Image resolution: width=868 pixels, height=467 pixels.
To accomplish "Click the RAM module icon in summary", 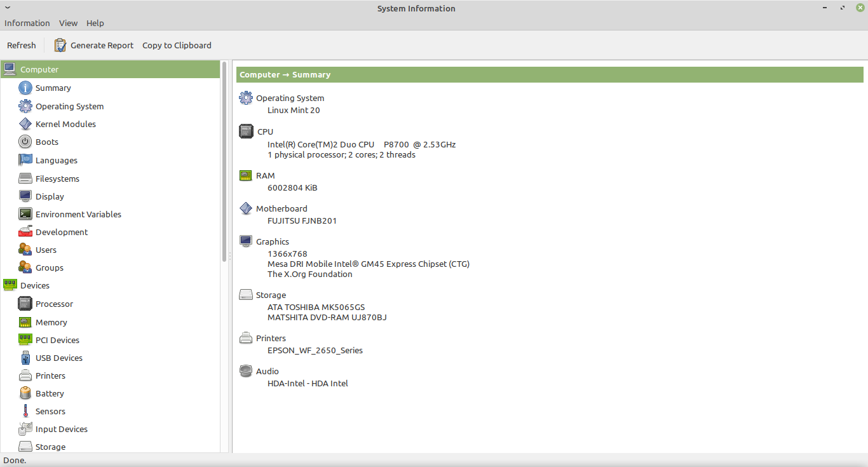I will coord(246,175).
